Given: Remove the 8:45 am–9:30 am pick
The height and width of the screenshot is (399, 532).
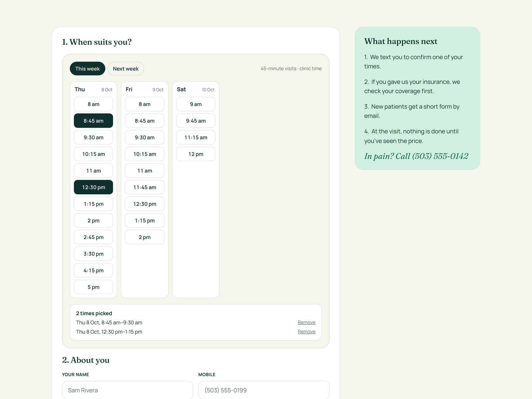Looking at the screenshot, I should [x=307, y=323].
